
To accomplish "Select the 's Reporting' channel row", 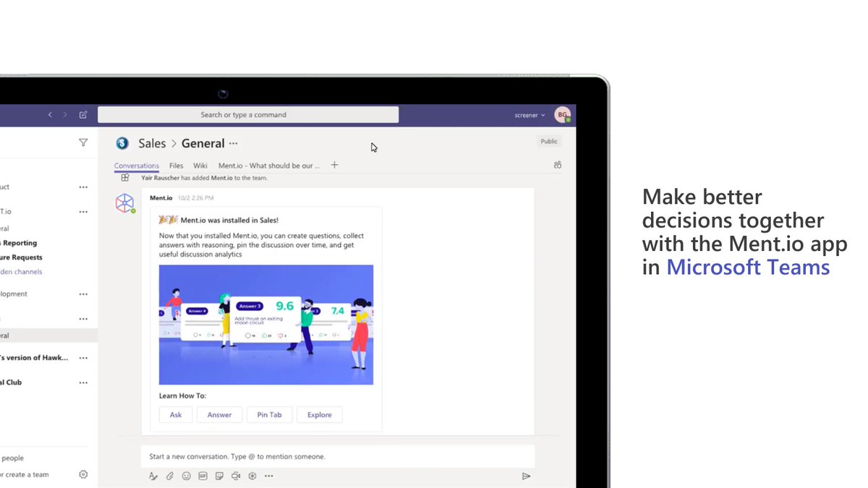I will 48,243.
